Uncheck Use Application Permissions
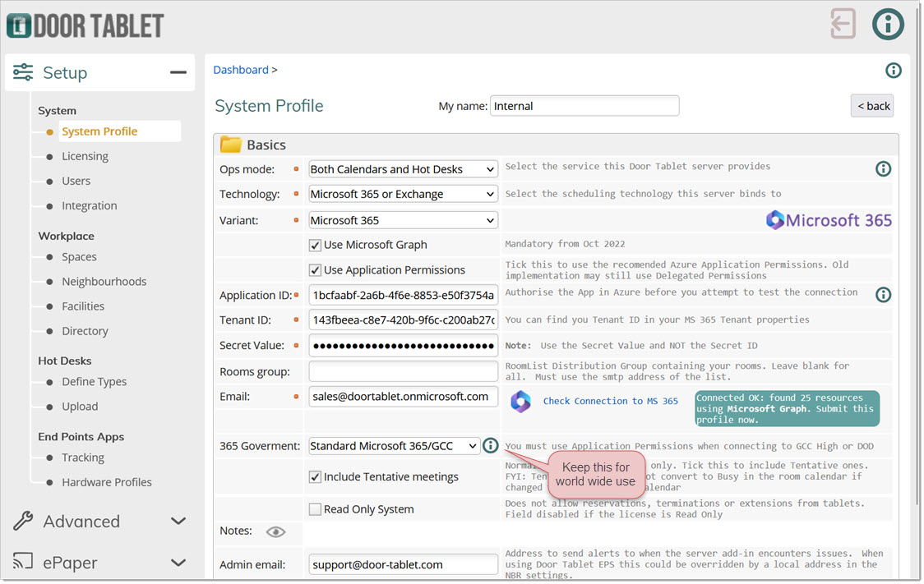924x584 pixels. coord(316,271)
